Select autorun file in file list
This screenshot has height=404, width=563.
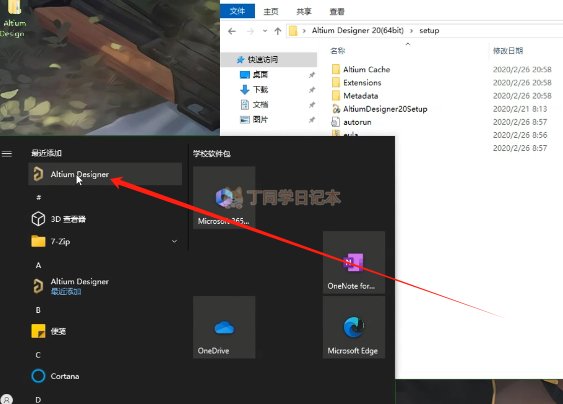[352, 122]
